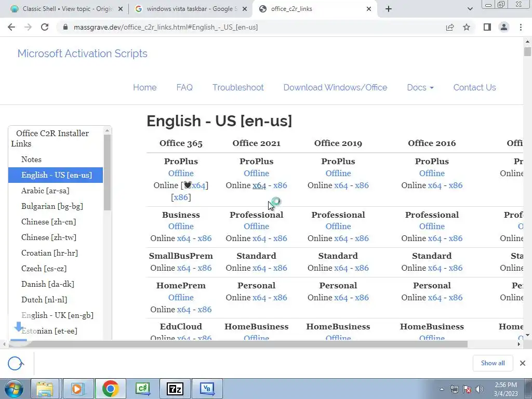This screenshot has height=399, width=532.
Task: Close the Classic Shell tab
Action: [120, 9]
